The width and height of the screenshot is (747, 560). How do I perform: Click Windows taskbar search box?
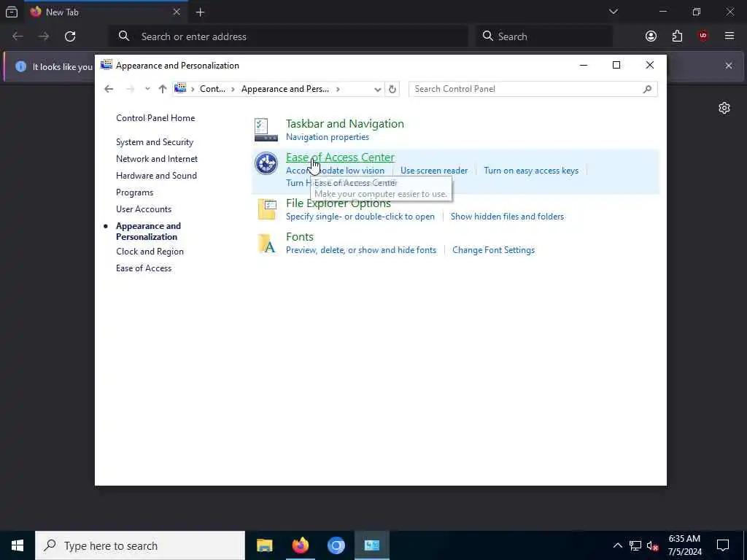(140, 545)
